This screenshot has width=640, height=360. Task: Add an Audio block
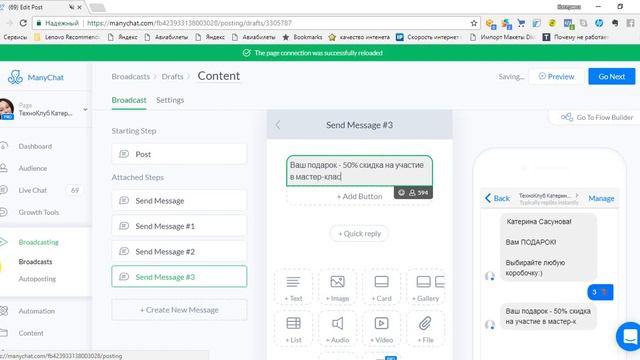pos(338,329)
